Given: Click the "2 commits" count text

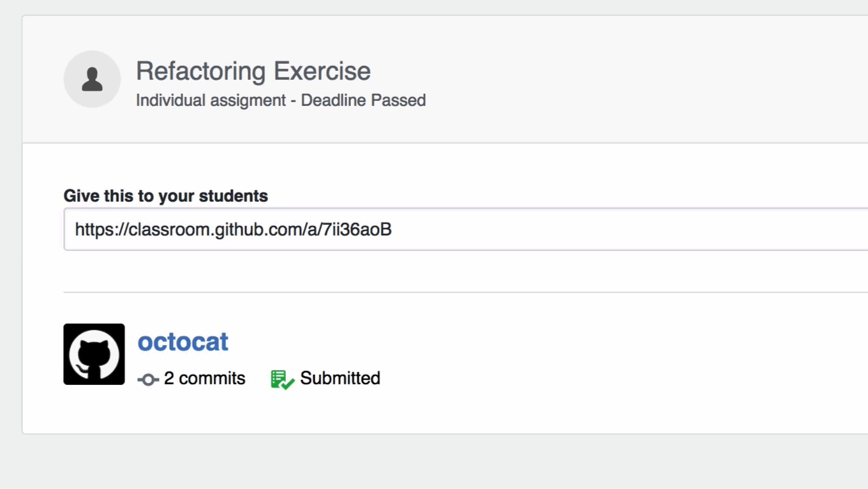Looking at the screenshot, I should (204, 379).
